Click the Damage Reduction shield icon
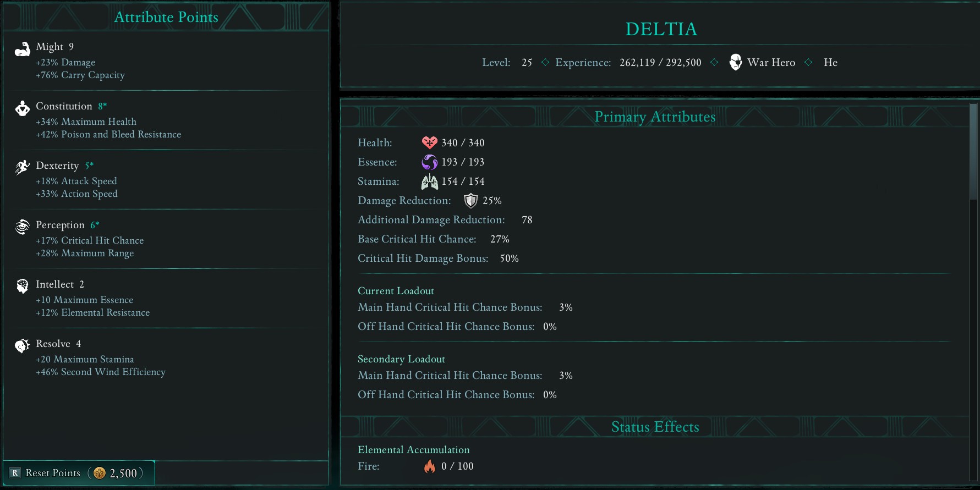 click(x=470, y=201)
